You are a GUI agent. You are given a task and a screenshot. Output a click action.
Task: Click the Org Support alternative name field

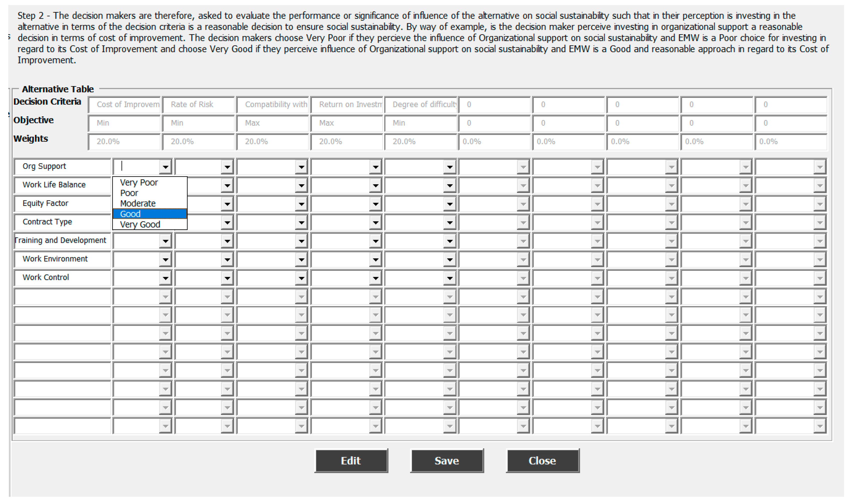[62, 167]
